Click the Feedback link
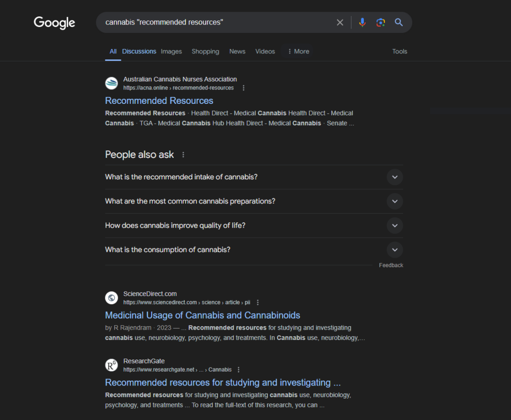 pos(391,265)
